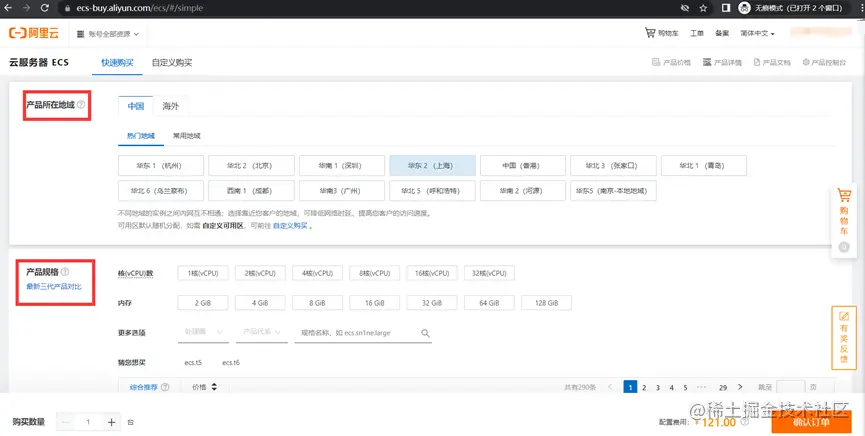This screenshot has width=865, height=436.
Task: Choose region 华东 2 (上海)
Action: pos(432,165)
